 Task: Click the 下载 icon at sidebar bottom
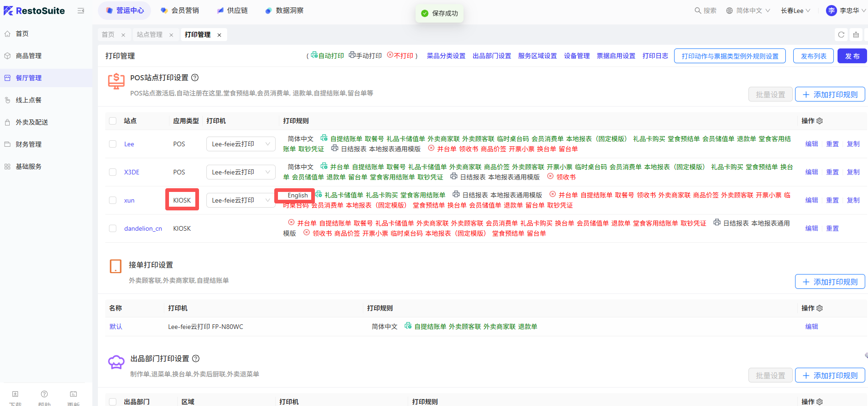pyautogui.click(x=15, y=395)
